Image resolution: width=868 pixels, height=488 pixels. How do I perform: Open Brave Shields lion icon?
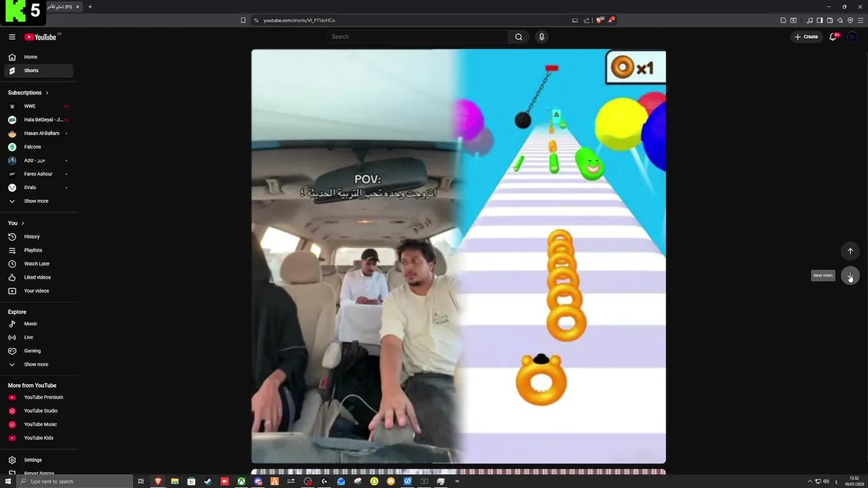coord(599,20)
